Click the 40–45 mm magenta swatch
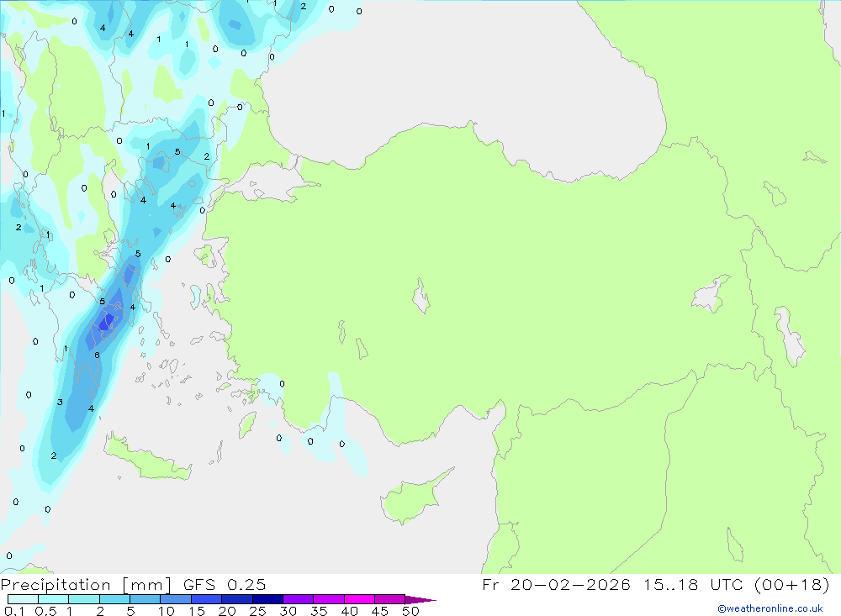Image resolution: width=841 pixels, height=616 pixels. click(359, 599)
